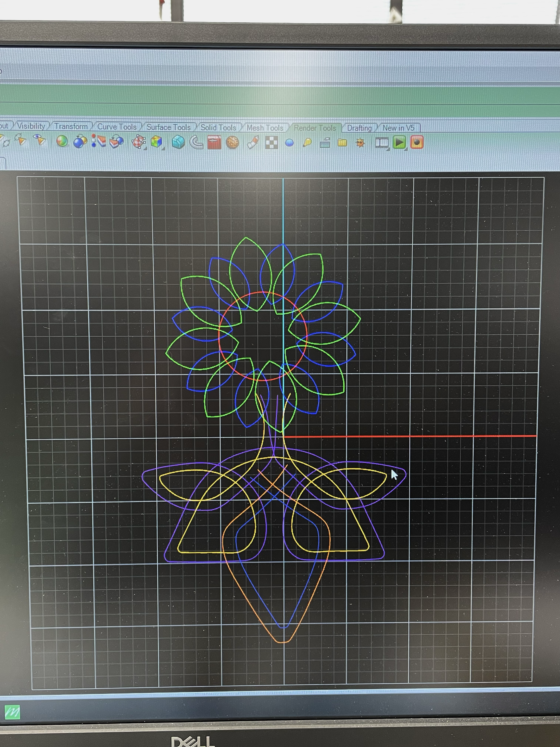The height and width of the screenshot is (747, 560).
Task: Open the Surface Tools tab
Action: [168, 127]
